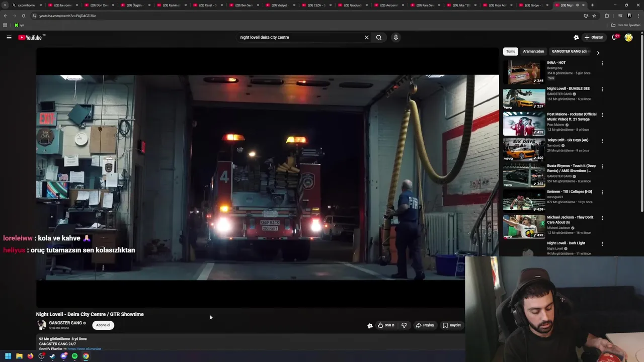Click the address bar URL youtube.com/watch
The width and height of the screenshot is (644, 362).
(x=67, y=16)
